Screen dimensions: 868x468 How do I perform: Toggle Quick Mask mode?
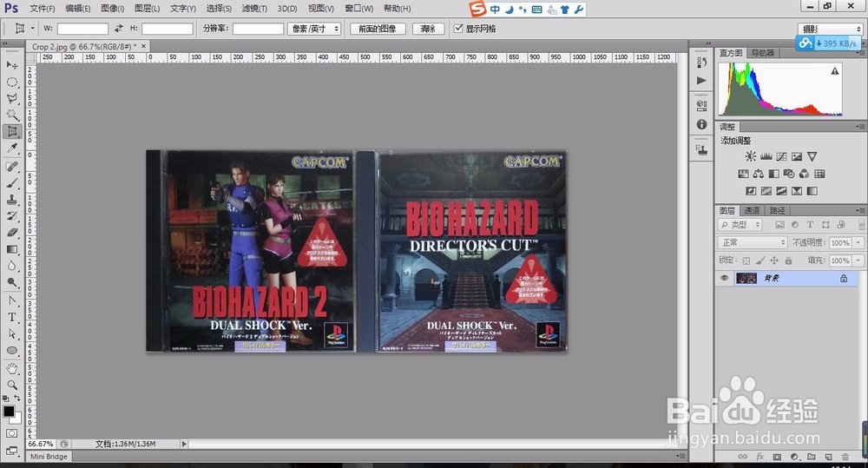[x=11, y=433]
